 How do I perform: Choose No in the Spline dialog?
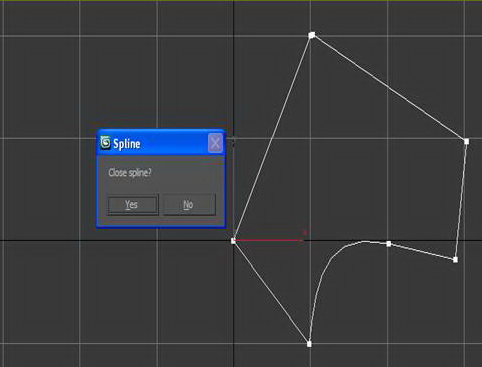[189, 204]
